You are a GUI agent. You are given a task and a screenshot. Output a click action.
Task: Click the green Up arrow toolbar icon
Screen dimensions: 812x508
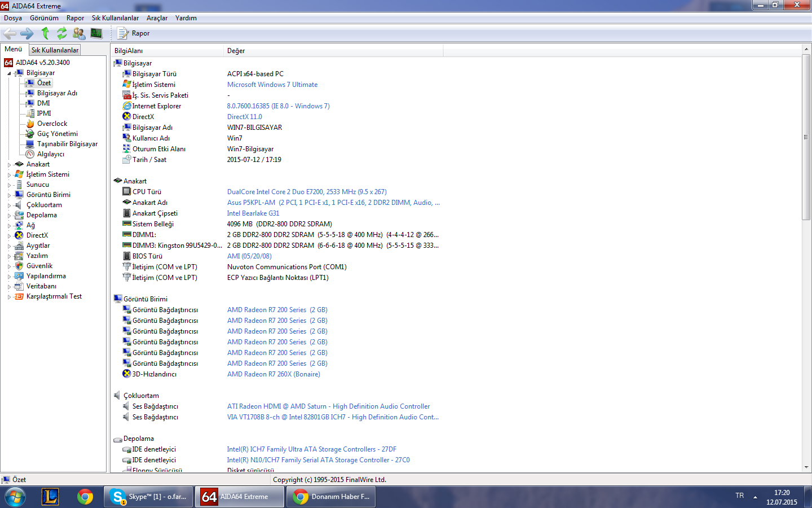[45, 33]
